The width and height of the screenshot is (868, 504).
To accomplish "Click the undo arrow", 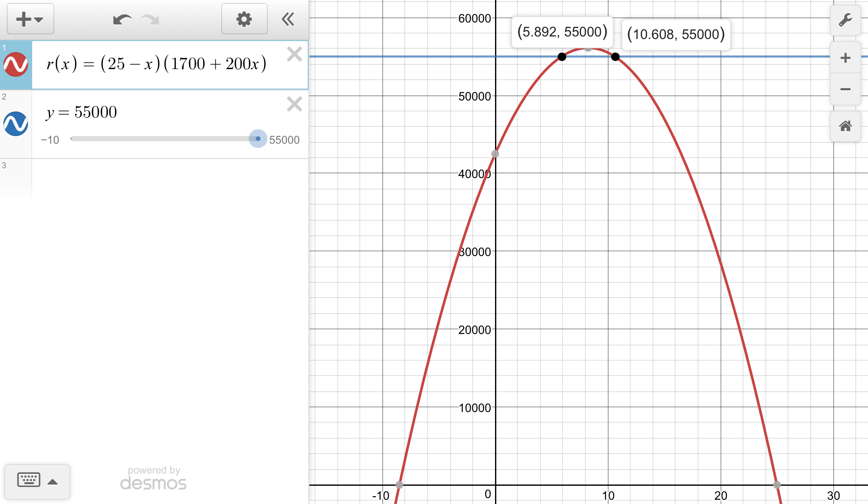I will (122, 19).
